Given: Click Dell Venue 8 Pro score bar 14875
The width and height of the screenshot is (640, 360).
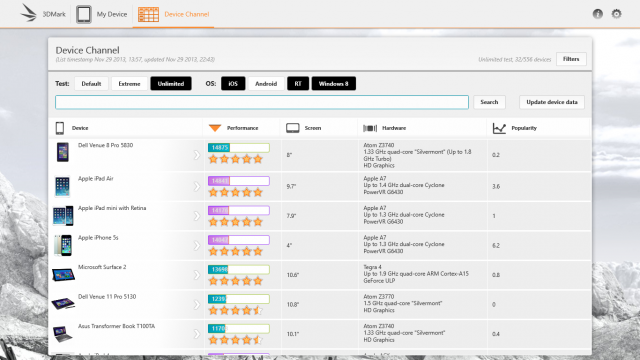Looking at the screenshot, I should pyautogui.click(x=239, y=147).
